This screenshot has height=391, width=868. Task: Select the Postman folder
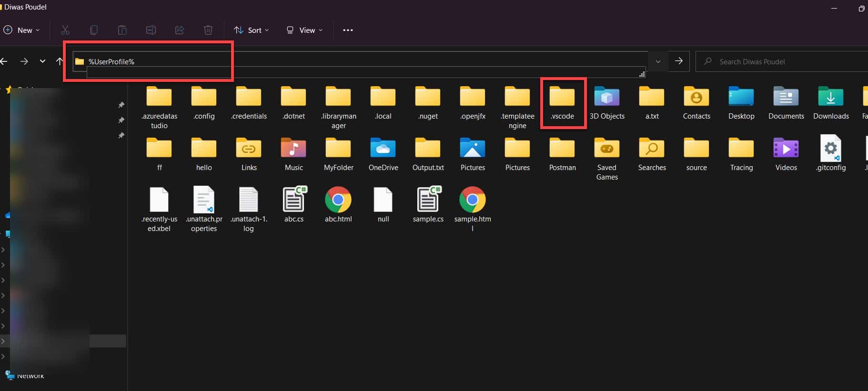(562, 155)
